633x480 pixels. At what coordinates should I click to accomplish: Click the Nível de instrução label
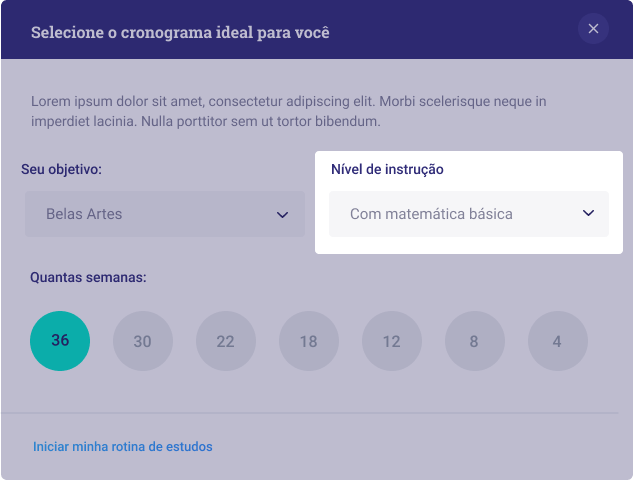tap(387, 169)
